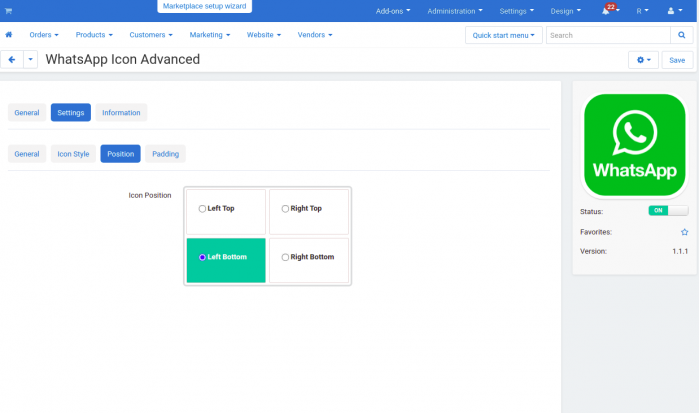Expand the Quick start menu
This screenshot has height=413, width=700.
pos(504,35)
